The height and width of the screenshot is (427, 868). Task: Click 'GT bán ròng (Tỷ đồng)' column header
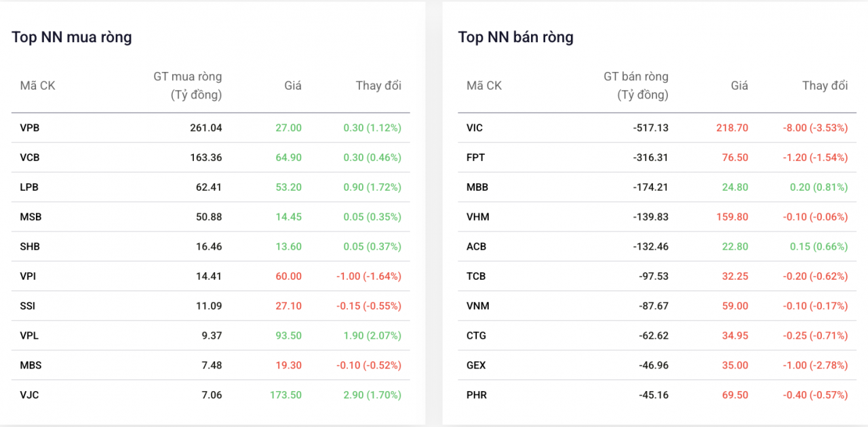(x=636, y=86)
